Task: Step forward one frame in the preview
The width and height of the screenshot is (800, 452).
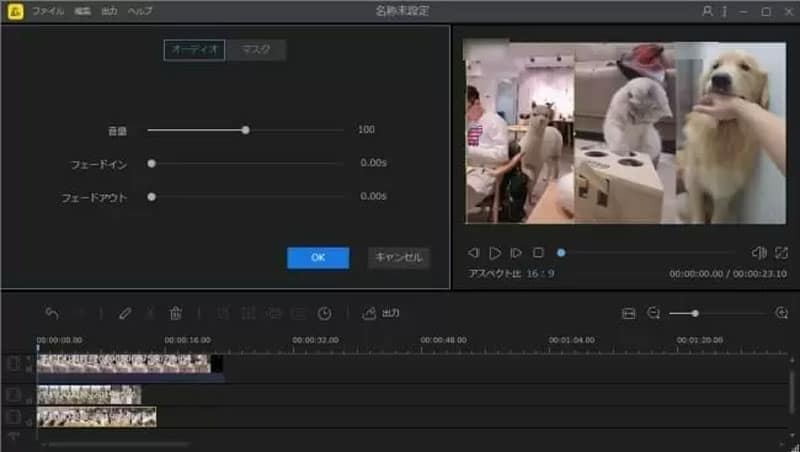Action: 516,253
